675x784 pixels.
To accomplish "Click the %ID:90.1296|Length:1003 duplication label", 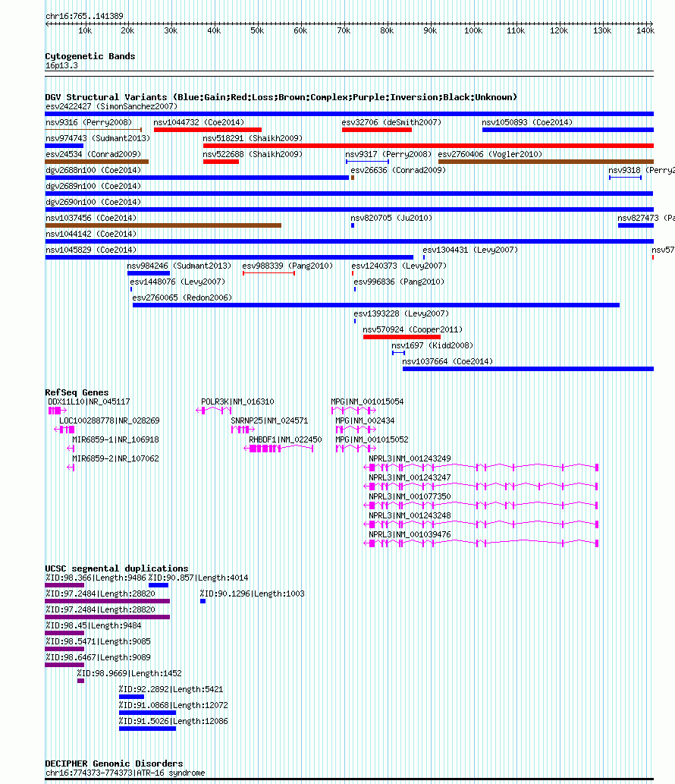I will click(x=253, y=594).
